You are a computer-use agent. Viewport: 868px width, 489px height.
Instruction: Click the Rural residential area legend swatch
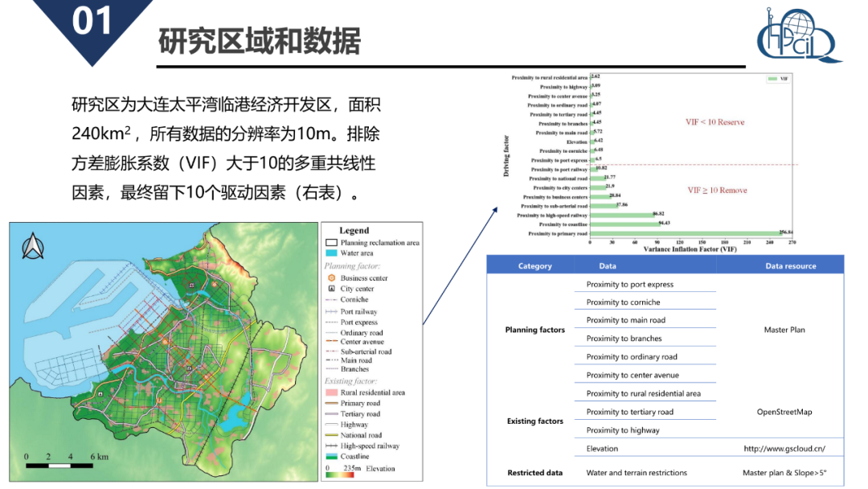331,392
